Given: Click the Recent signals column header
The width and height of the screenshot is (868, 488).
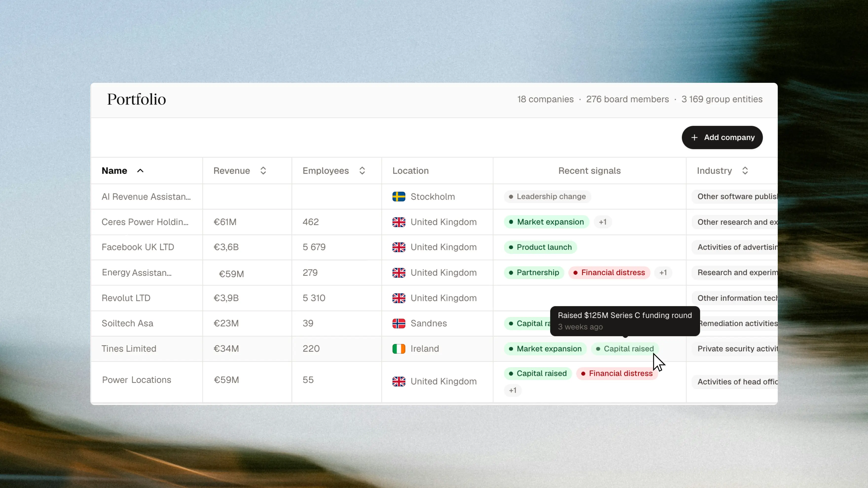Looking at the screenshot, I should click(589, 171).
